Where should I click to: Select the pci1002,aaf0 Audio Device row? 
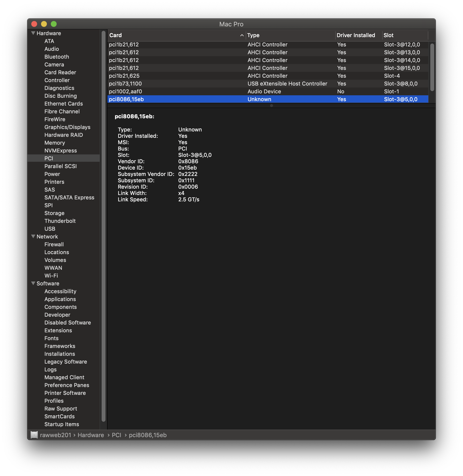click(268, 91)
